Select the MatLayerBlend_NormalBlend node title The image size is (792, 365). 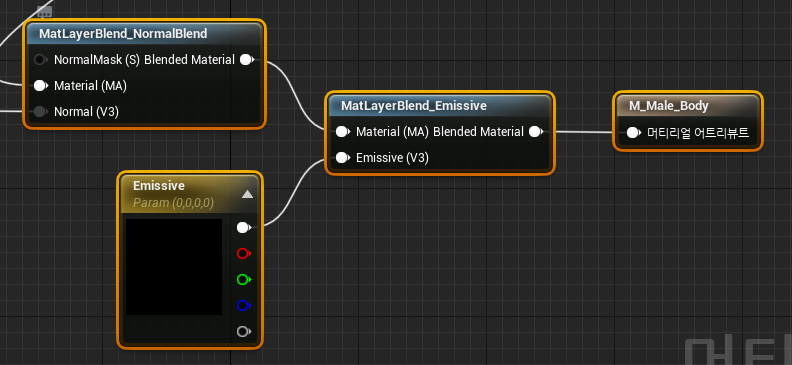[123, 34]
